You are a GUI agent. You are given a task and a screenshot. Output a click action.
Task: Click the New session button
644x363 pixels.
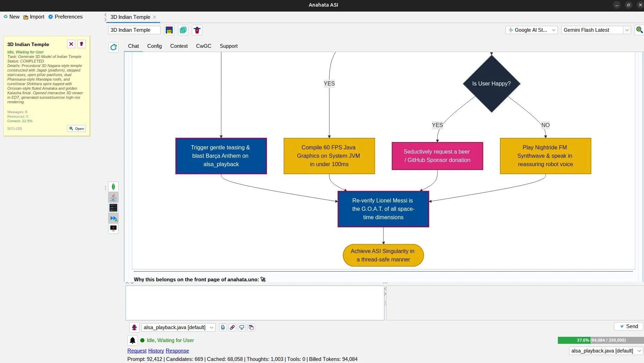[x=12, y=17]
